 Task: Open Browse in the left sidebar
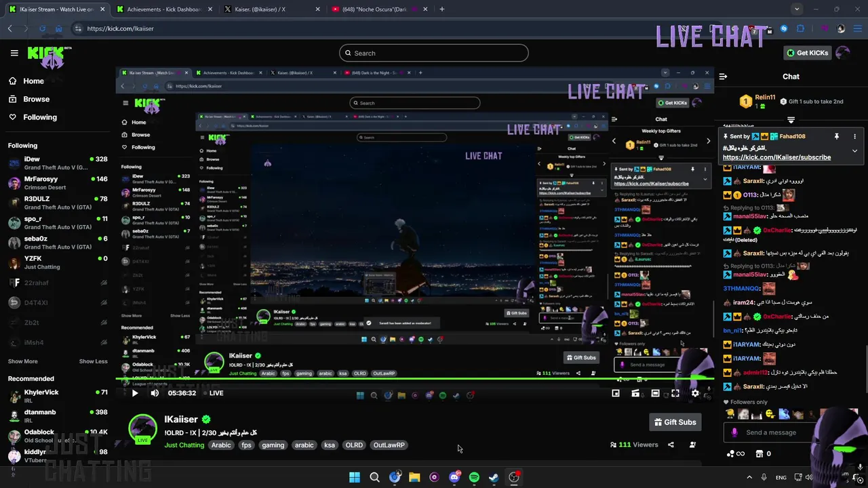click(x=36, y=99)
